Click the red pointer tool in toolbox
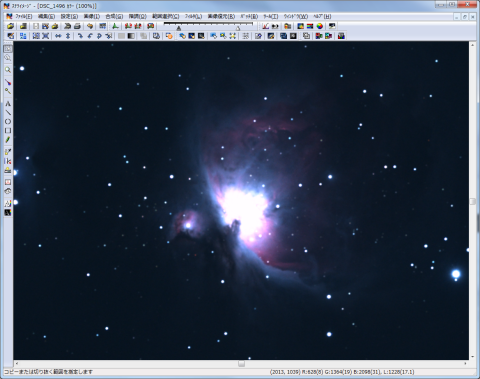The image size is (480, 379). tap(8, 82)
